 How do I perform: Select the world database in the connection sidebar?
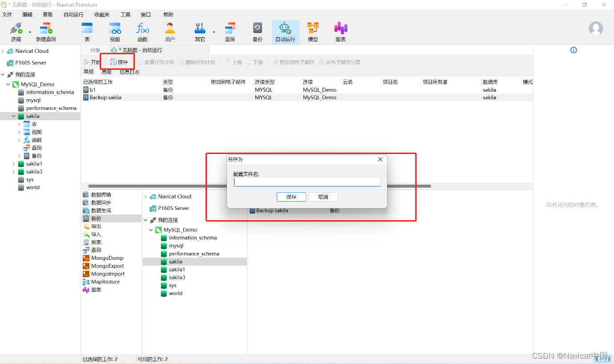point(33,188)
